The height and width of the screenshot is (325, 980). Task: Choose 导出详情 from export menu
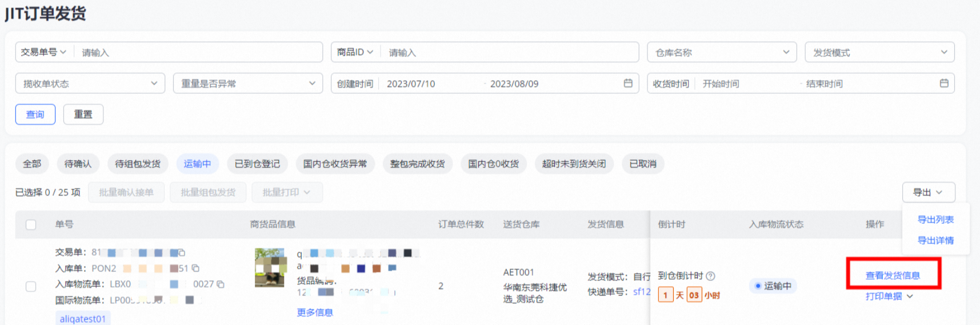[935, 240]
